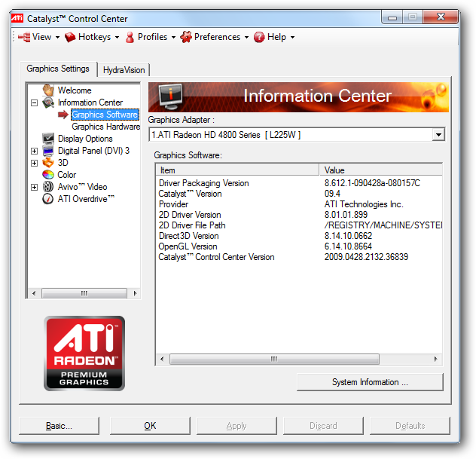
Task: Click the OK button
Action: pos(150,426)
